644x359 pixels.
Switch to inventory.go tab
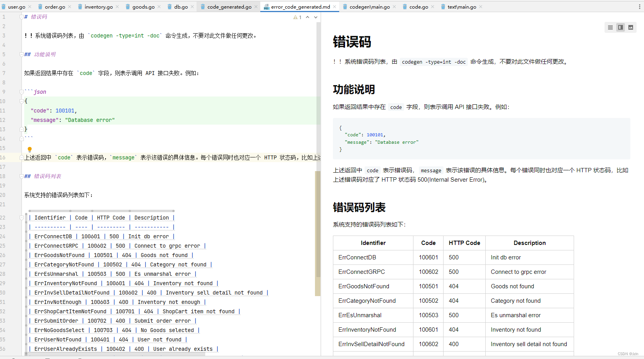click(99, 7)
